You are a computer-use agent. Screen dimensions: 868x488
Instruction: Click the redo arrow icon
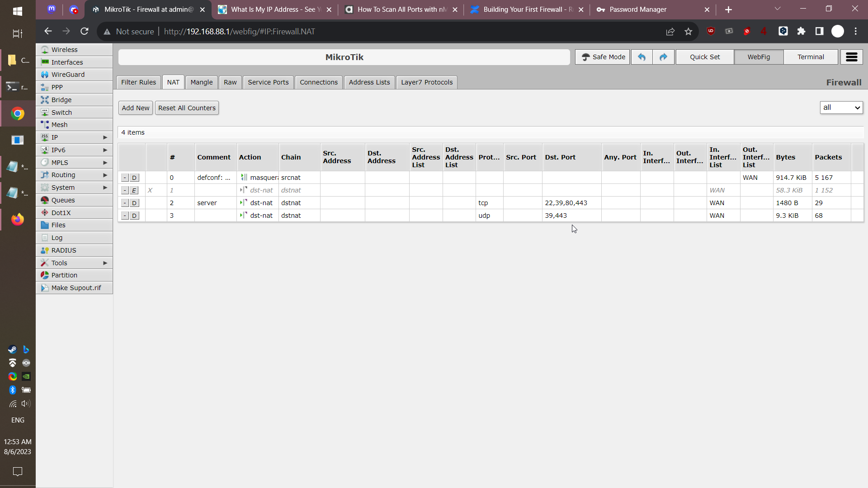(x=663, y=57)
